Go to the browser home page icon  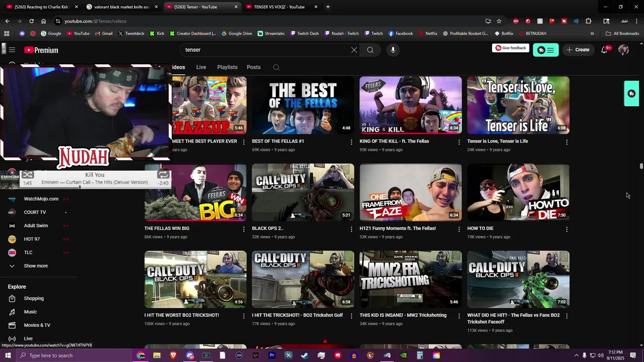43,21
